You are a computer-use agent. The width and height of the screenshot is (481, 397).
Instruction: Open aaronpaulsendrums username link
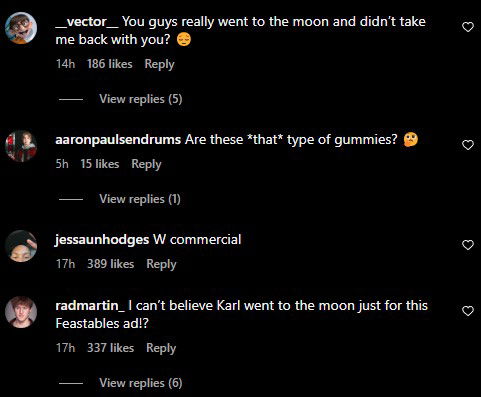pyautogui.click(x=118, y=139)
